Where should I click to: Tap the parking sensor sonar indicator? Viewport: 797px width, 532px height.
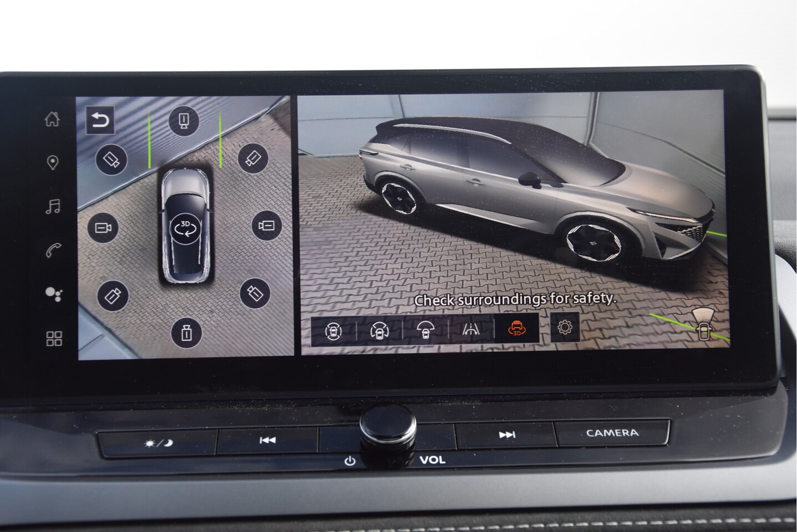point(702,326)
